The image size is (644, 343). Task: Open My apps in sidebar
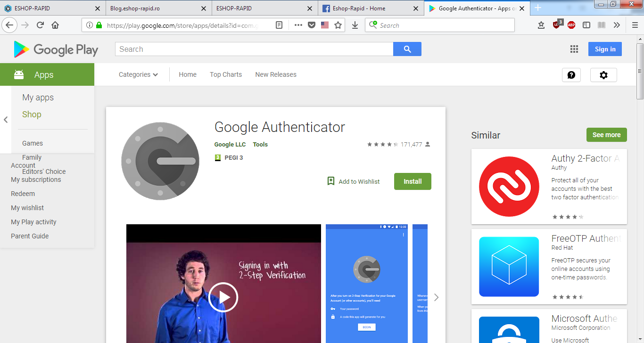click(38, 98)
